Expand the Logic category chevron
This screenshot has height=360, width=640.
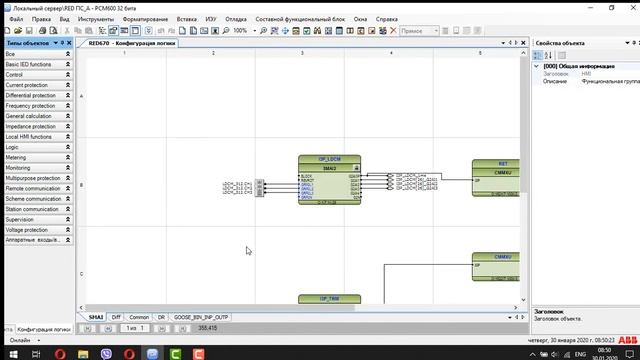68,147
